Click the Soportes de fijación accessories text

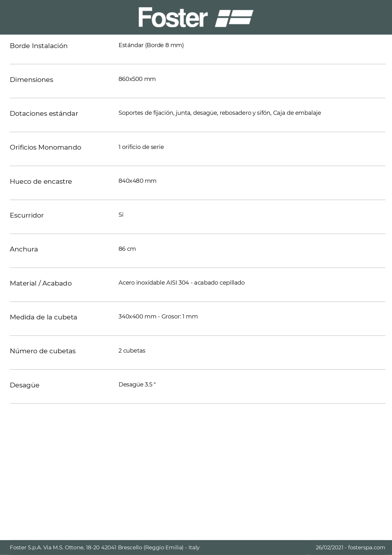pos(219,113)
